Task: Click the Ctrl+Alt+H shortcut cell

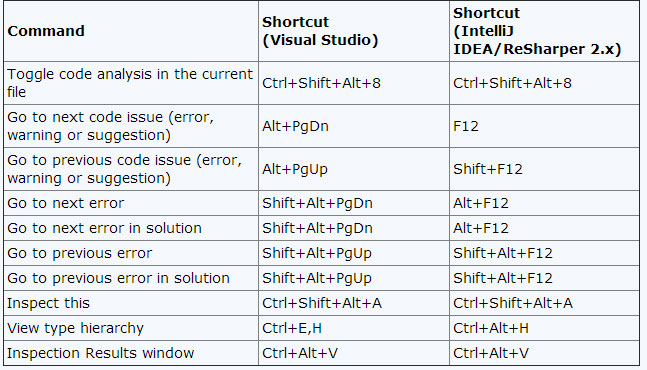Action: coord(544,328)
